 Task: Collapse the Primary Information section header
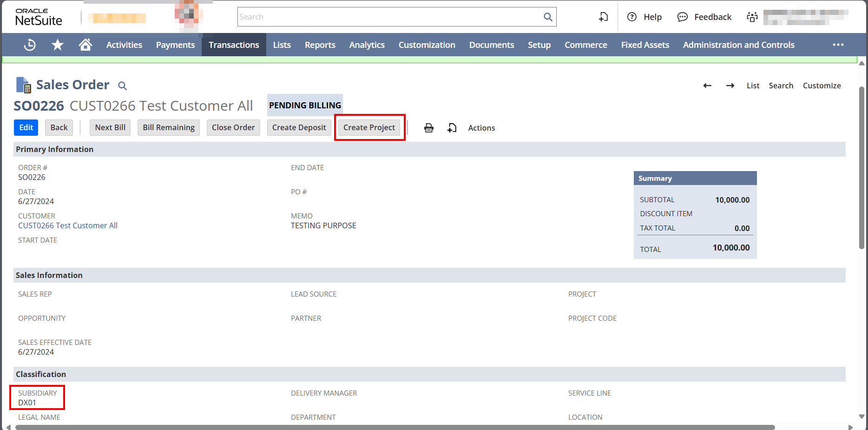pyautogui.click(x=55, y=149)
